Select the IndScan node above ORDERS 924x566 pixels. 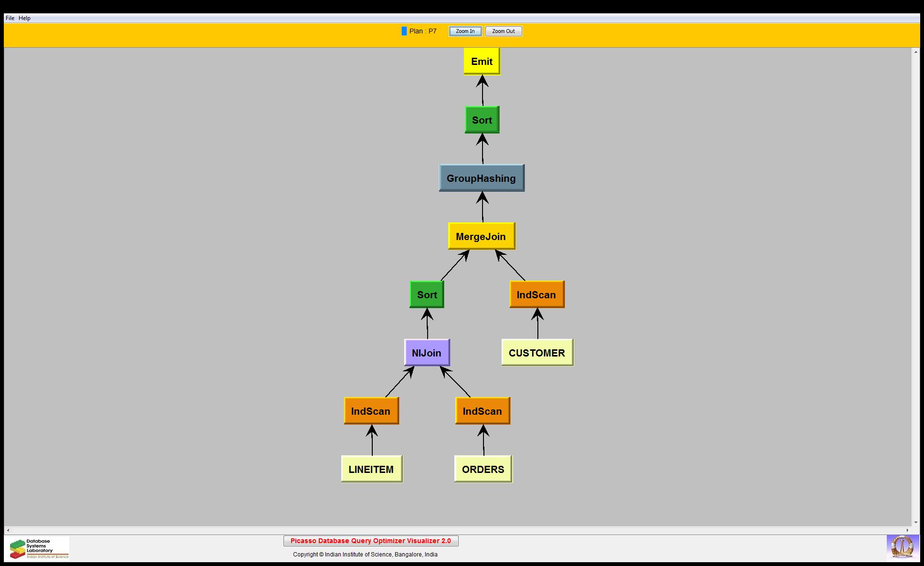click(482, 411)
